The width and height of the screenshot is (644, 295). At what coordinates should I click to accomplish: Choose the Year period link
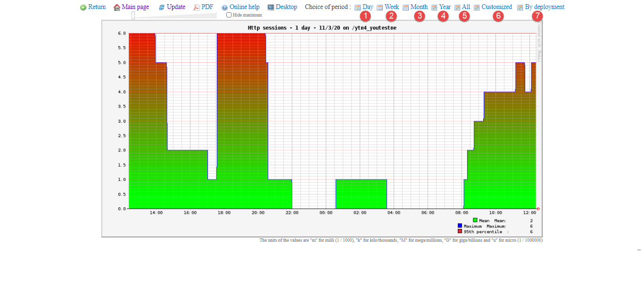[445, 7]
